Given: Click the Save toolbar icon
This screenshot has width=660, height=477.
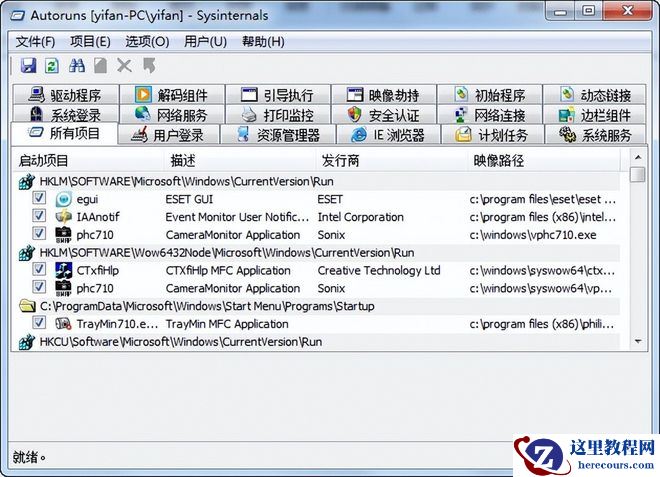Looking at the screenshot, I should click(28, 66).
